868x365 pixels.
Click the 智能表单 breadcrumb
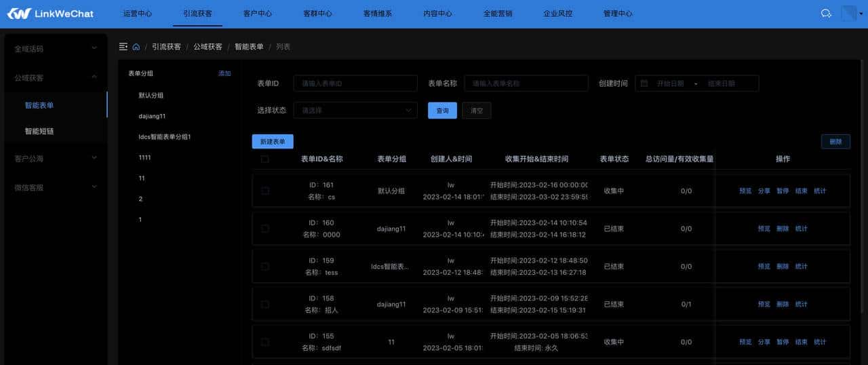(x=250, y=47)
